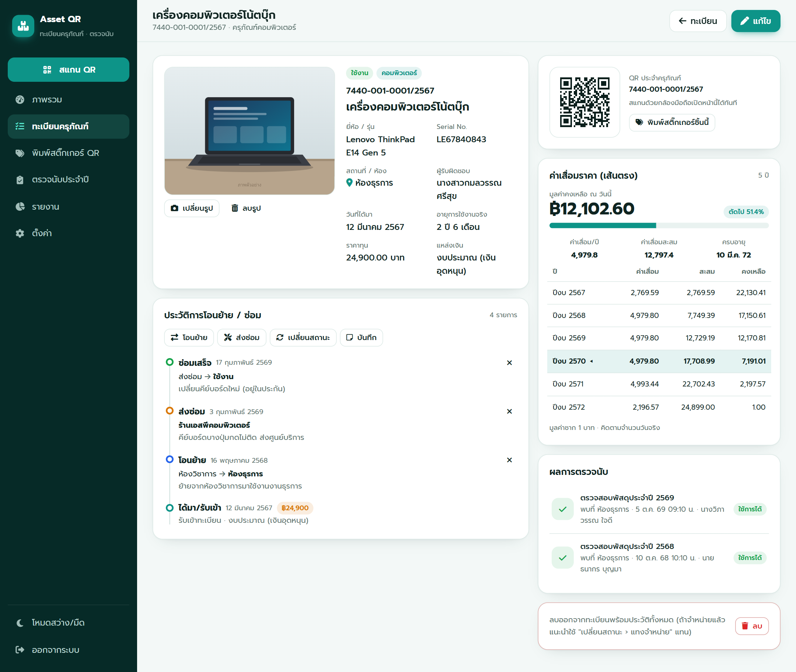Viewport: 796px width, 672px height.
Task: Click the Asset QR logo icon
Action: [x=23, y=26]
